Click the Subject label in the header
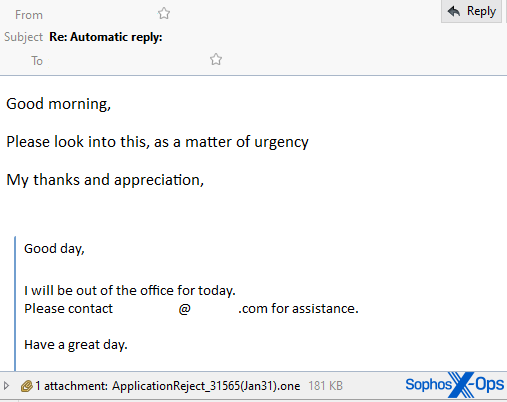507x402 pixels. (23, 37)
